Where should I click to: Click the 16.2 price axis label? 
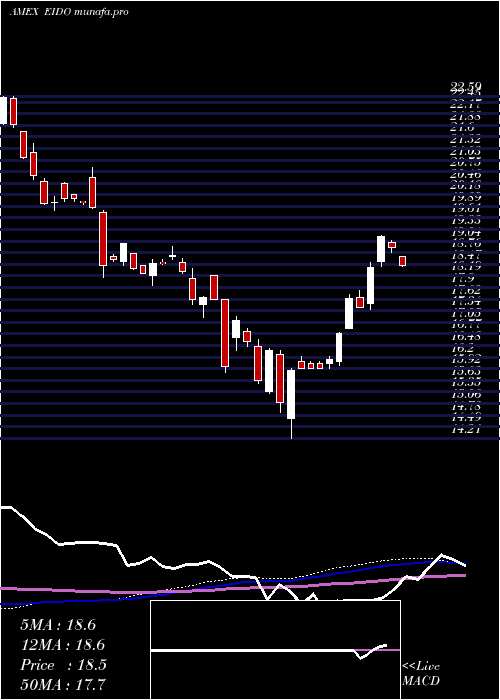coord(462,349)
